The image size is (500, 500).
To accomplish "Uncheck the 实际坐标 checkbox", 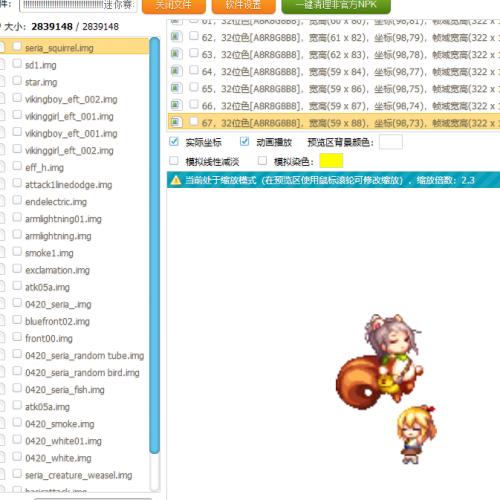I will 174,141.
